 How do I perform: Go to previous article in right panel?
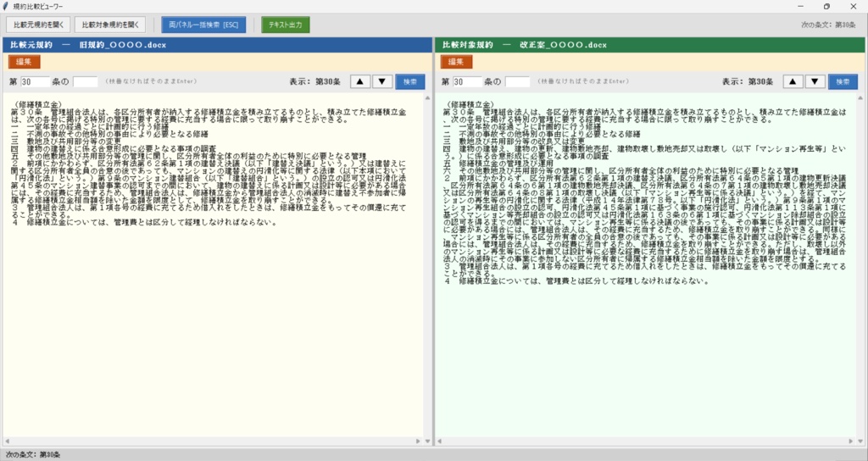(x=793, y=81)
